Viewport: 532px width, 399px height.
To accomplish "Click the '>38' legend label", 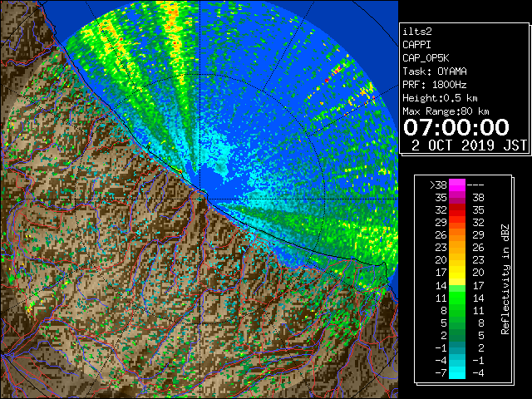I will 438,185.
